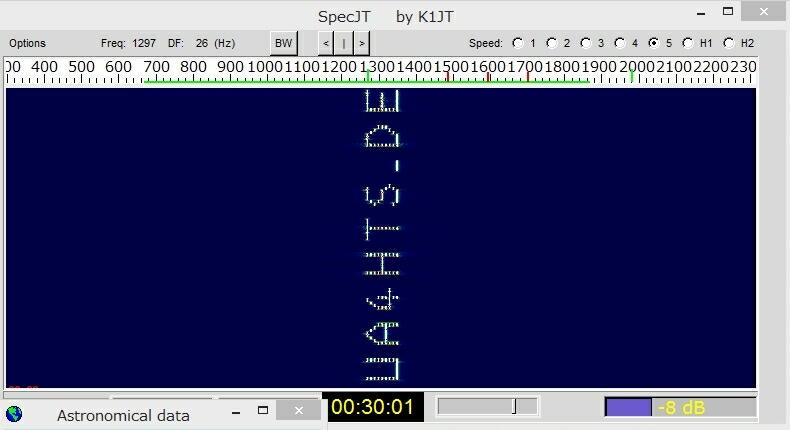This screenshot has height=430, width=790.
Task: Select Speed 1 radio button
Action: [x=518, y=43]
